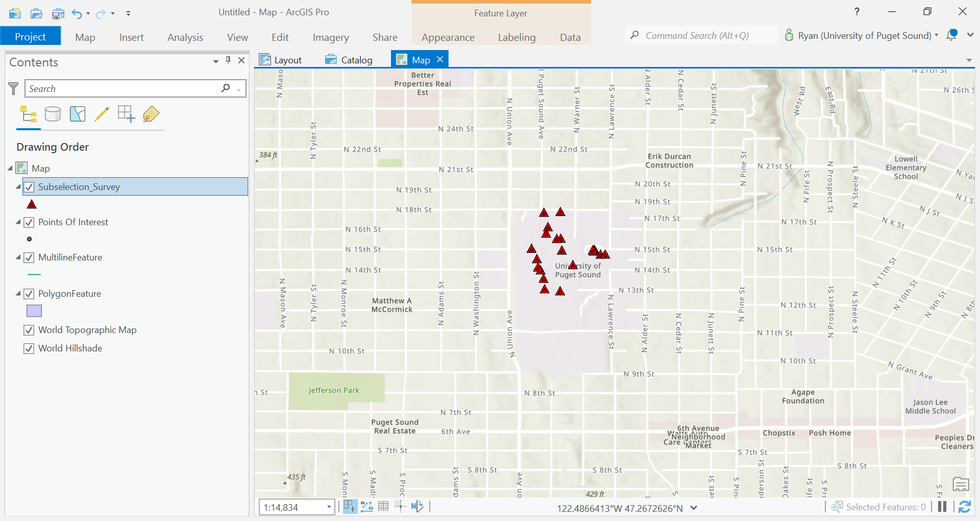This screenshot has width=980, height=521.
Task: Uncheck the World Hillshade layer
Action: click(29, 348)
